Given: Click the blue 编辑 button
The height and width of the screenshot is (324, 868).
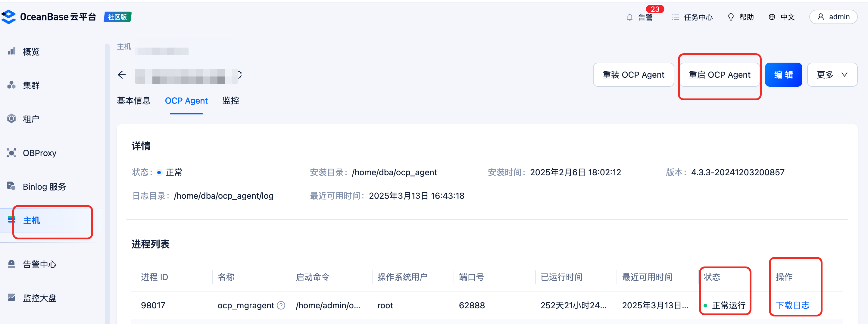Looking at the screenshot, I should (x=783, y=75).
